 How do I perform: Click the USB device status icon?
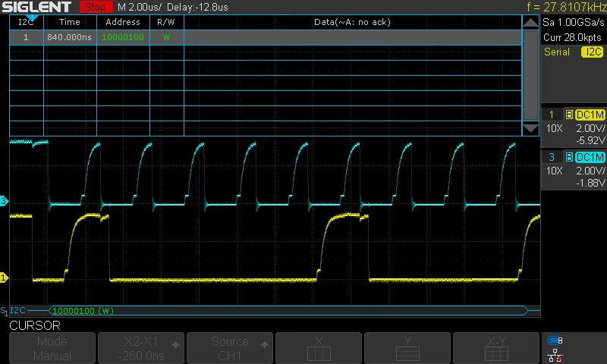tap(555, 340)
